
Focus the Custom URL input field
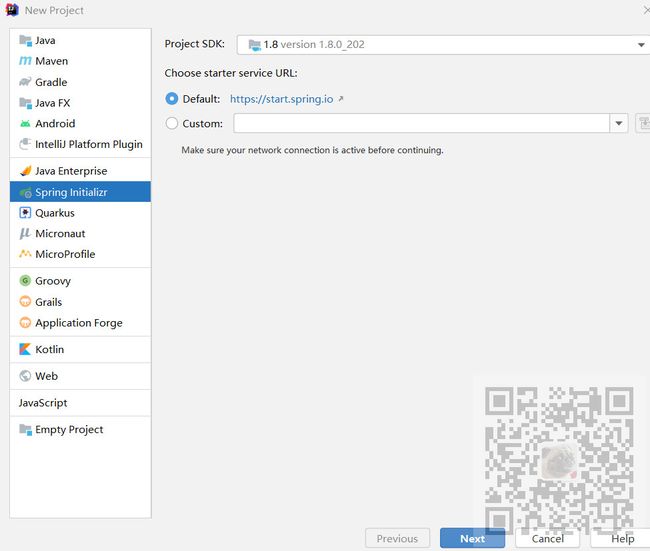421,123
